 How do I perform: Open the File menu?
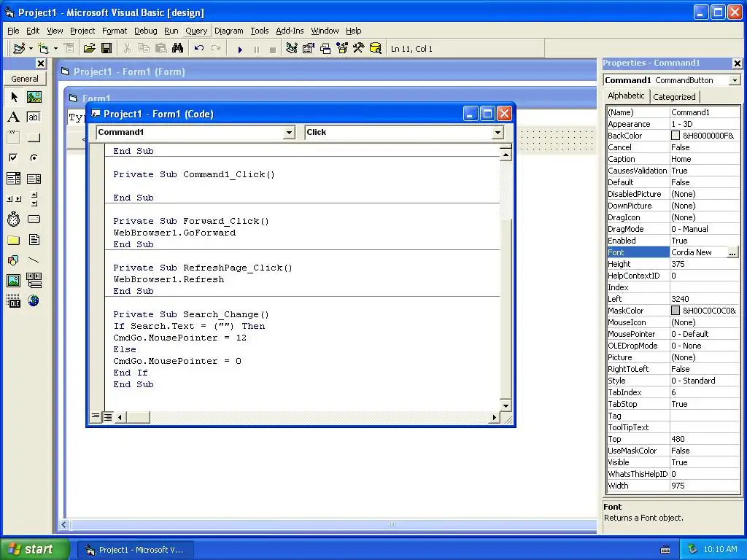(13, 31)
